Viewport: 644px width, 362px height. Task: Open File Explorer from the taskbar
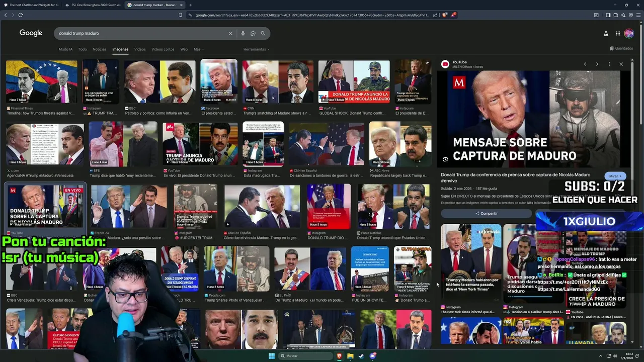click(350, 356)
